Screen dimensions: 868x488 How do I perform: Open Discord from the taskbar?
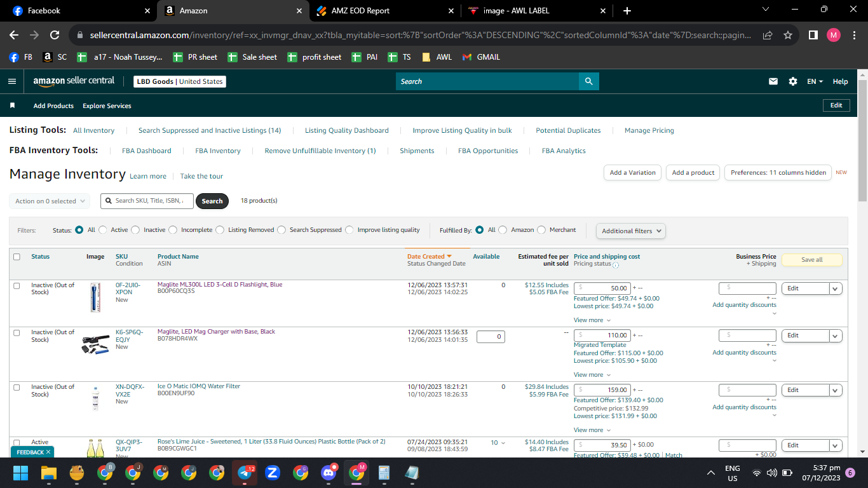[x=329, y=473]
